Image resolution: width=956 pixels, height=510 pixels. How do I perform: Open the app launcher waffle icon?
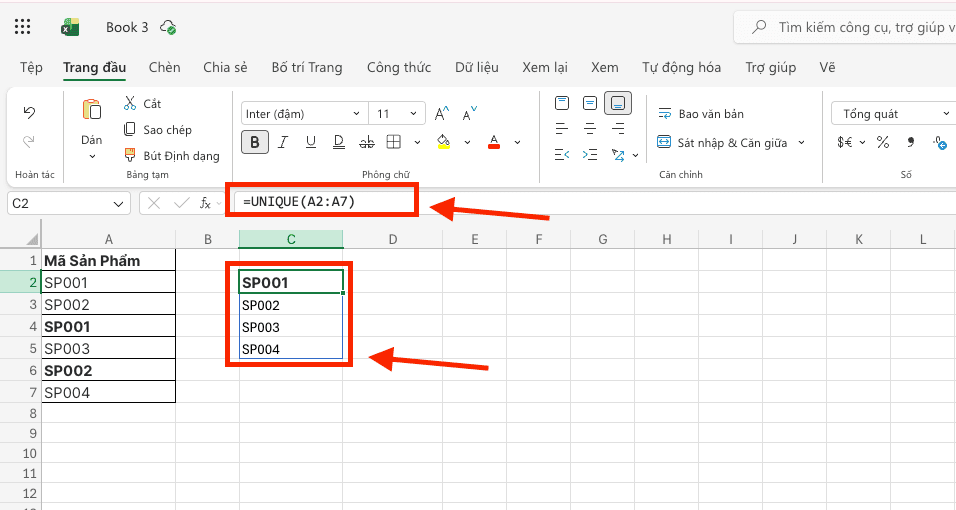(23, 27)
